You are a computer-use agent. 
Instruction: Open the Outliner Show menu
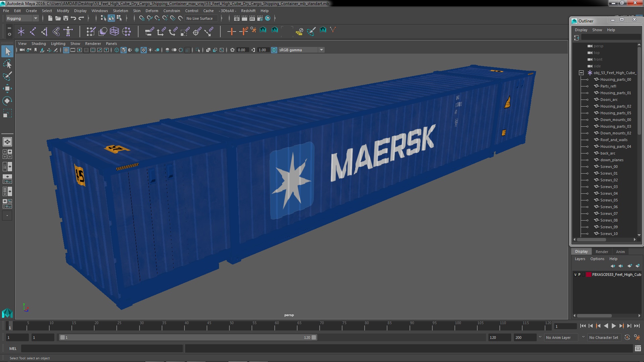tap(597, 30)
